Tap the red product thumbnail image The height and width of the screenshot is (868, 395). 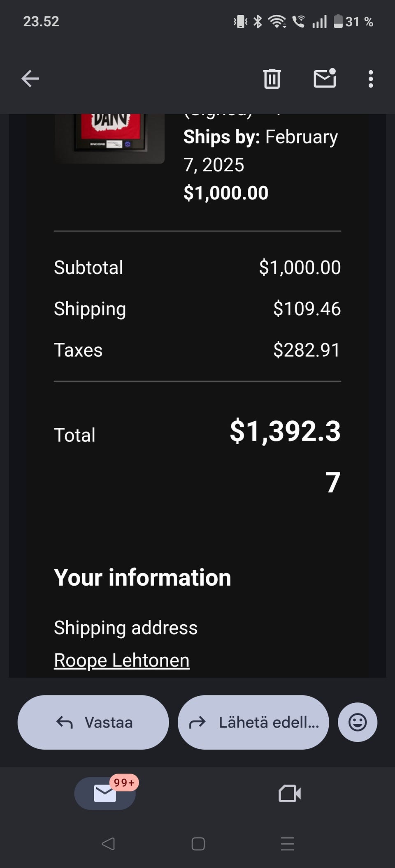click(x=109, y=136)
